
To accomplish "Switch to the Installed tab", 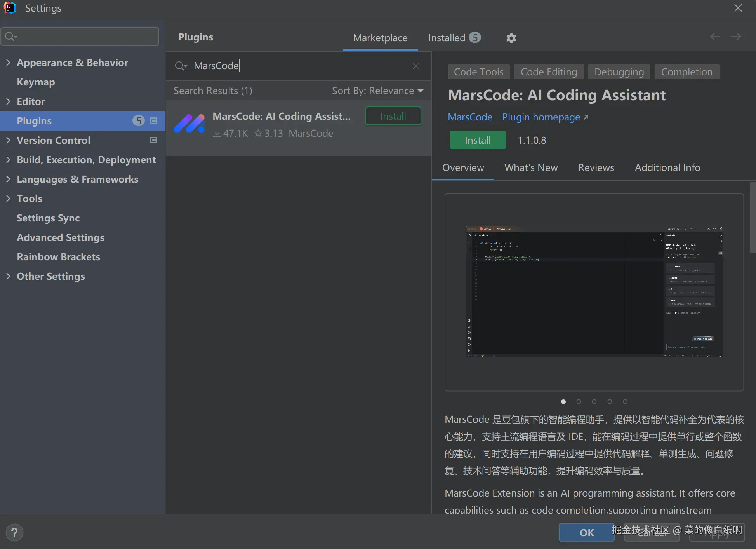I will pyautogui.click(x=454, y=38).
